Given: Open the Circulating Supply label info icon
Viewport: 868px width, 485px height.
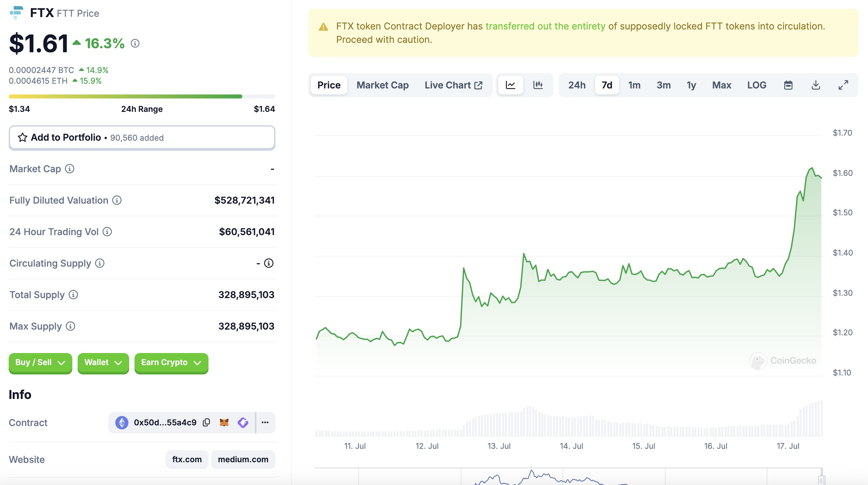Looking at the screenshot, I should [x=100, y=263].
